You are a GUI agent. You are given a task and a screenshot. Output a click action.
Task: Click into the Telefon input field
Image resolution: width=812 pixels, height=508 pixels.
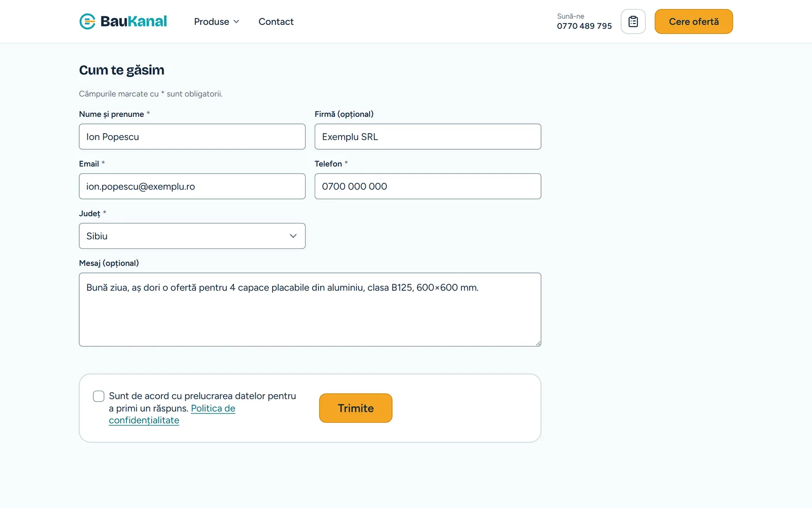point(428,186)
